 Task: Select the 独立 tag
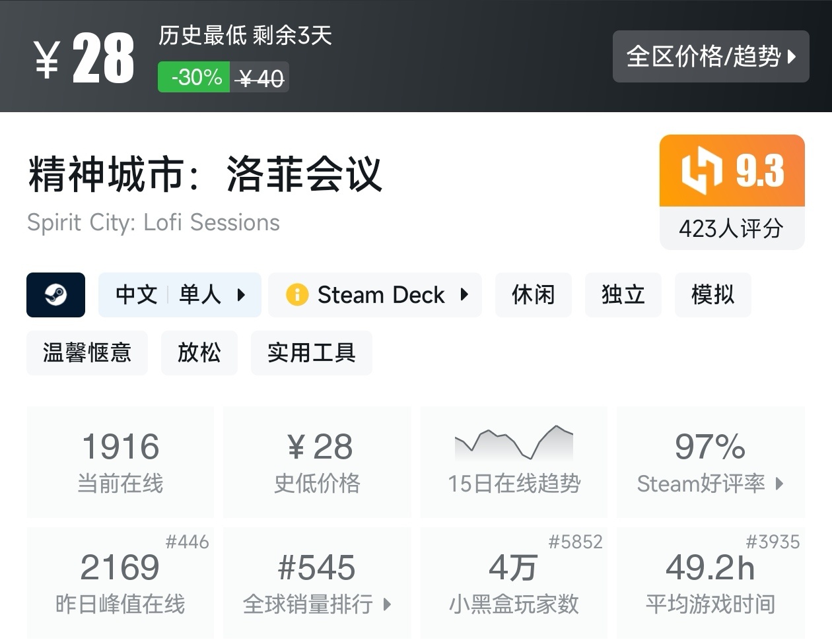(x=623, y=295)
